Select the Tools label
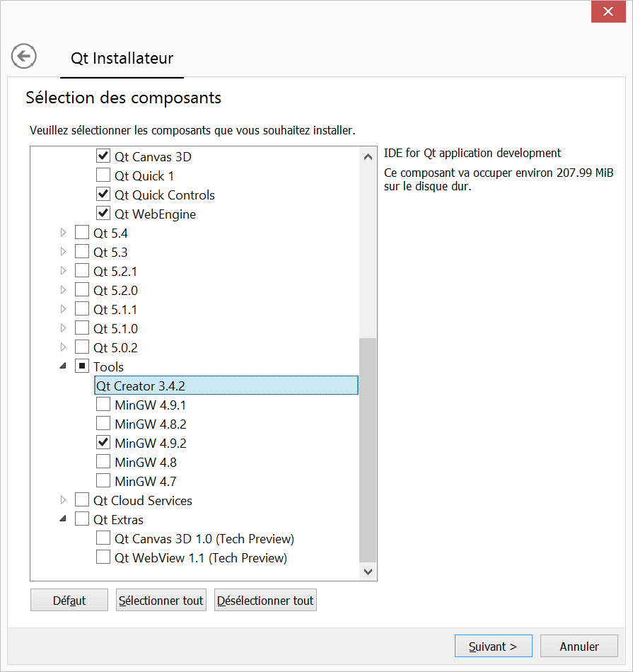Screen dimensions: 633x672 108,367
